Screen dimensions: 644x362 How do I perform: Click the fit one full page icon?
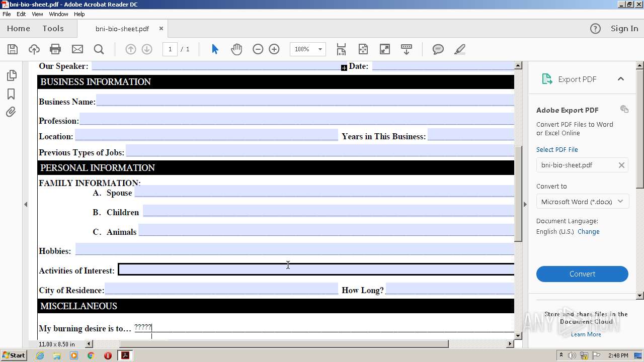(363, 49)
